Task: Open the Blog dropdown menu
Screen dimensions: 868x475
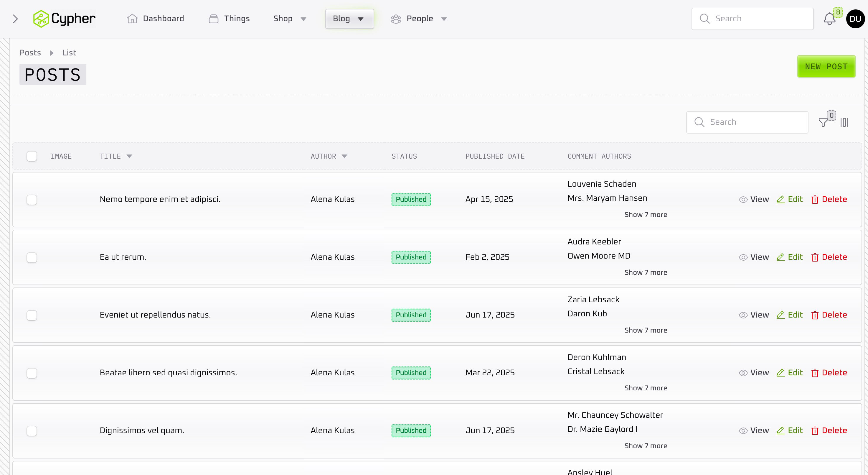Action: click(349, 19)
